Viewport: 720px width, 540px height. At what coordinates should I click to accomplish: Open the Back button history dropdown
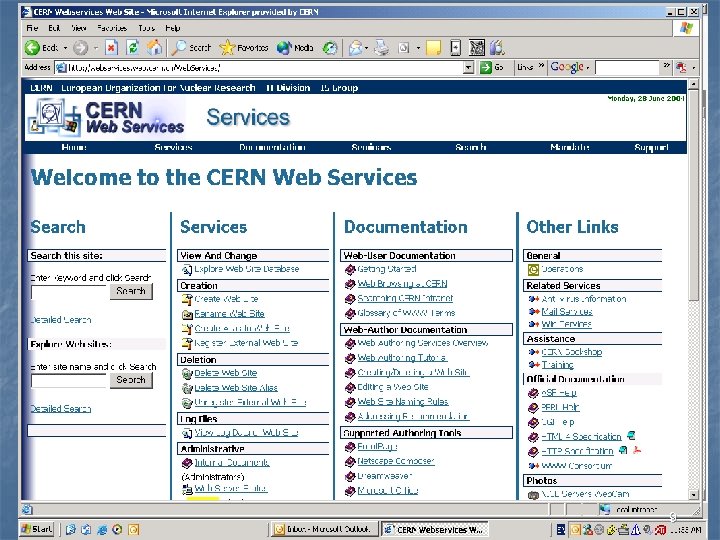65,48
